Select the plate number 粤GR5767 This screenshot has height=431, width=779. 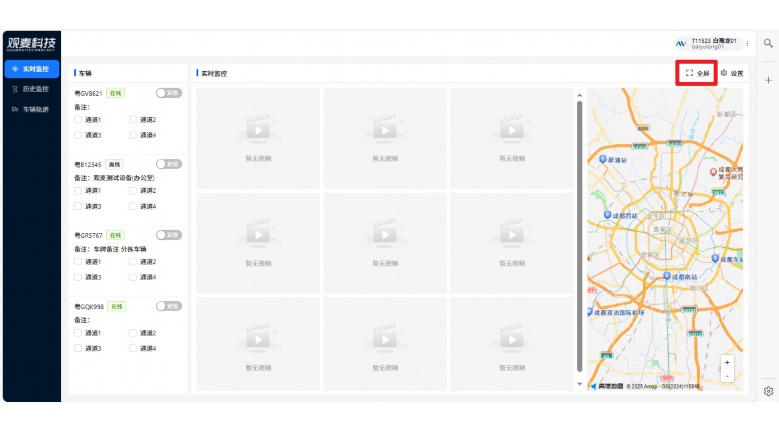[x=88, y=235]
